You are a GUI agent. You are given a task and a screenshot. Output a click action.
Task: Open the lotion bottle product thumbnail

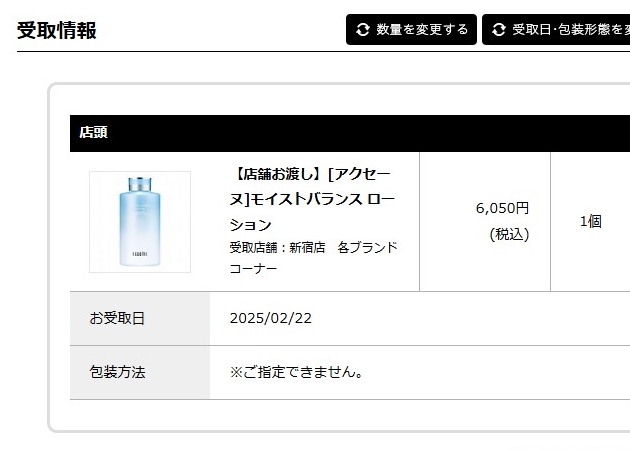coord(140,221)
